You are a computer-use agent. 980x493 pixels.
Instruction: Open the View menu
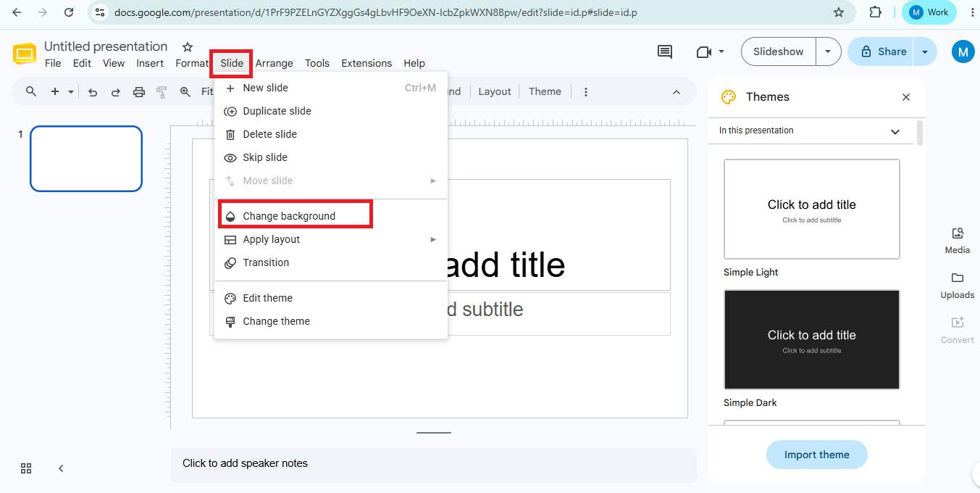point(114,63)
